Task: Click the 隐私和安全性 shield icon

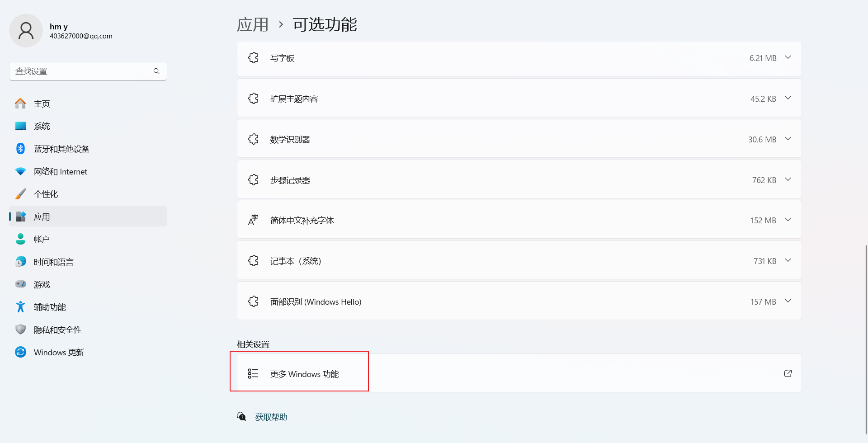Action: point(21,330)
